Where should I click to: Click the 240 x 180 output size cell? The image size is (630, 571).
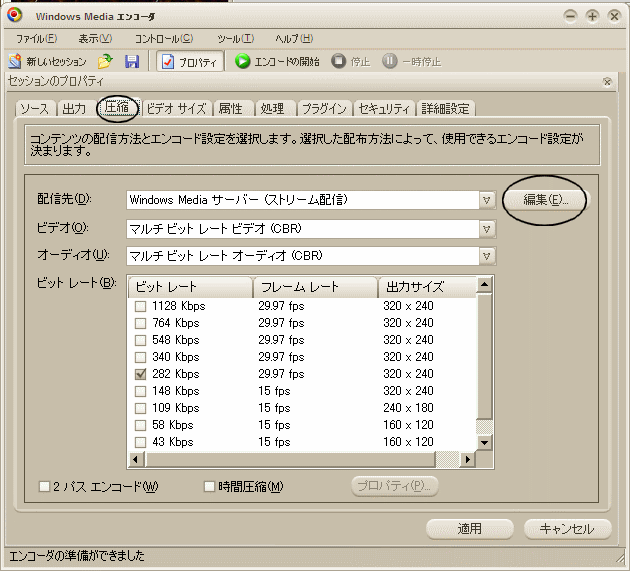point(408,408)
